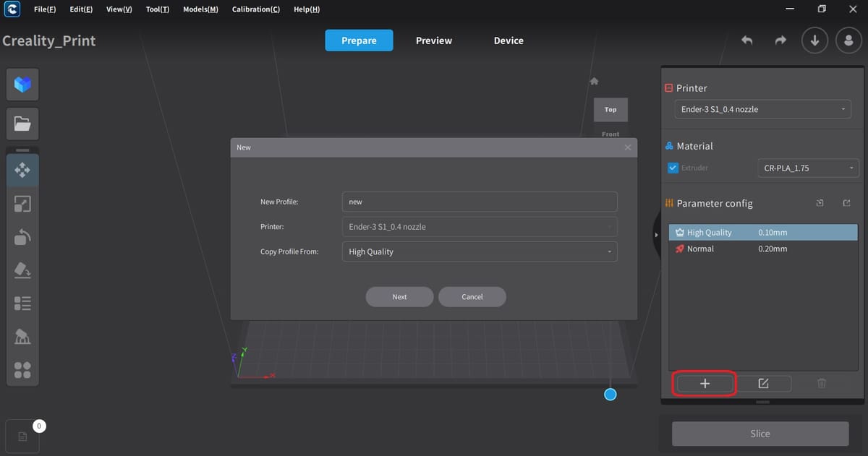
Task: Click the Creality logo in title bar
Action: point(11,9)
